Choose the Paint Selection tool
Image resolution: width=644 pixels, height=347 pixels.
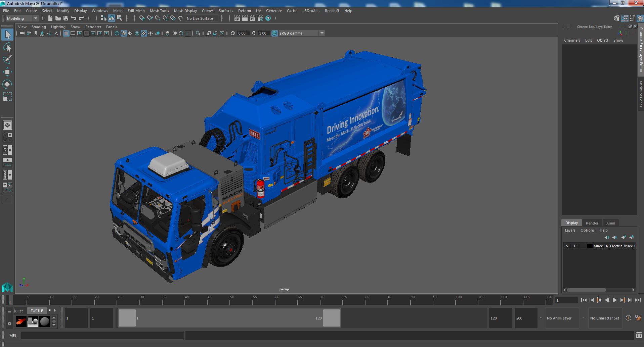pos(7,60)
